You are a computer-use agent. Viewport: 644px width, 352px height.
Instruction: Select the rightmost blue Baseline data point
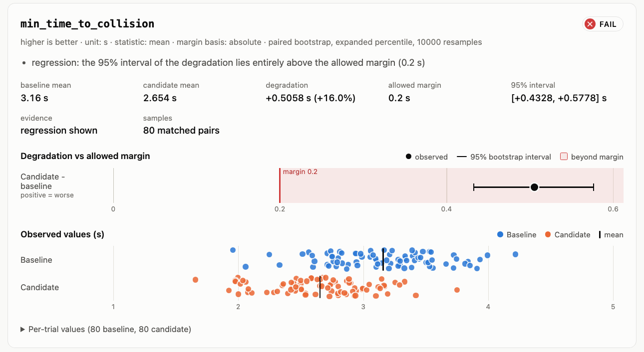516,254
